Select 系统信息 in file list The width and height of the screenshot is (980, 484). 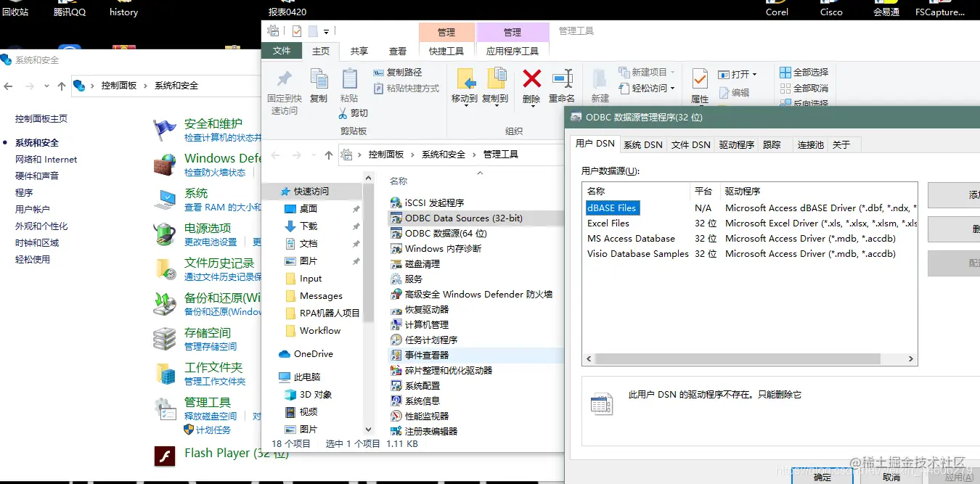[x=415, y=401]
